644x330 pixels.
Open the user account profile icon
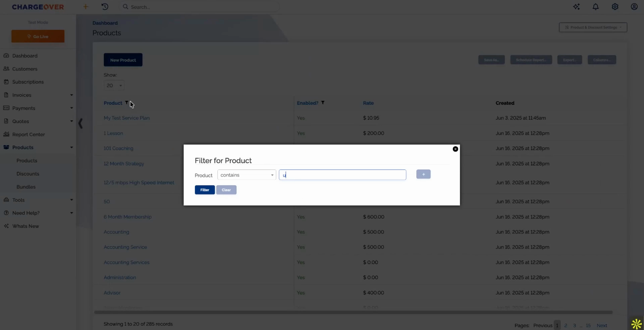[634, 7]
